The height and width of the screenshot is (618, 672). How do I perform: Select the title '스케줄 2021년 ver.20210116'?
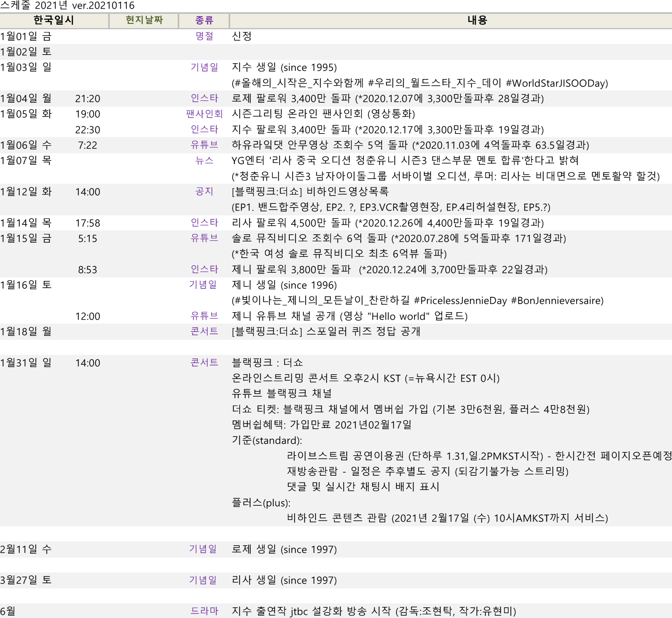[68, 6]
